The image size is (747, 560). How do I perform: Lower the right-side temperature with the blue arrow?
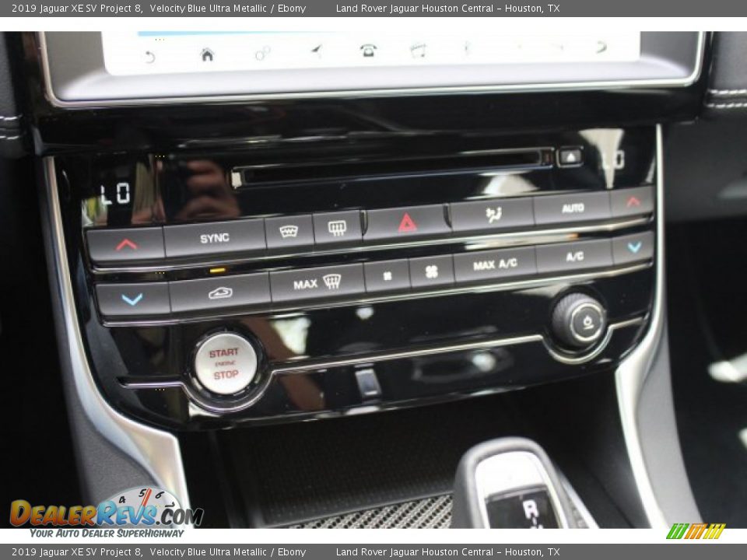click(633, 247)
